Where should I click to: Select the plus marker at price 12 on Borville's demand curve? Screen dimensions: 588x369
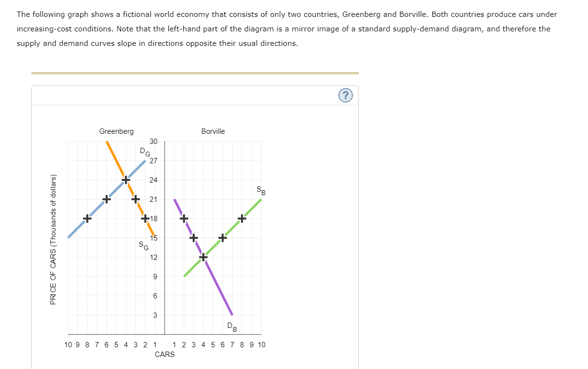pos(203,257)
